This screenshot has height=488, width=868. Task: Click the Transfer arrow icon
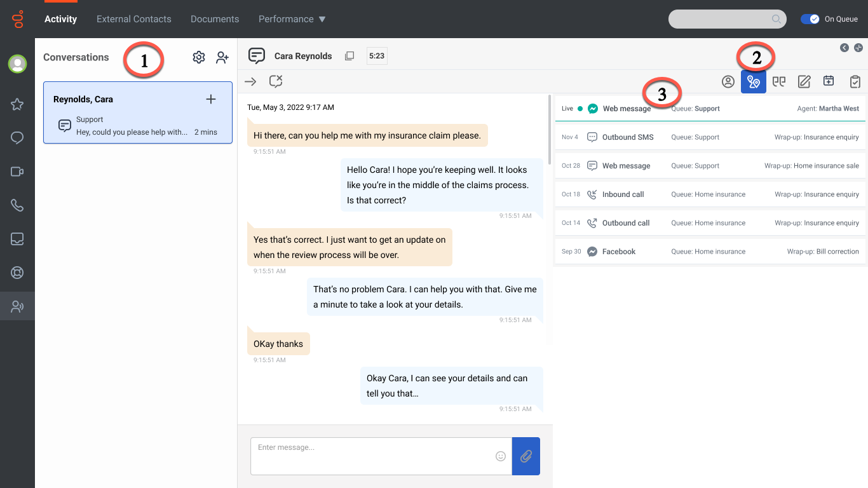250,81
